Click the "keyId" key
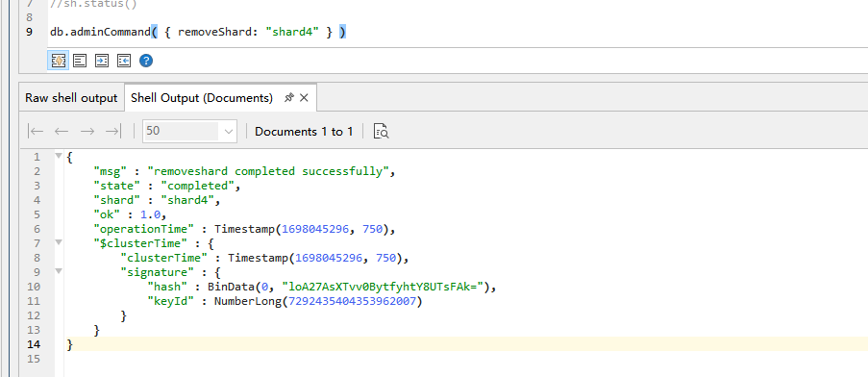This screenshot has width=868, height=377. pyautogui.click(x=171, y=301)
